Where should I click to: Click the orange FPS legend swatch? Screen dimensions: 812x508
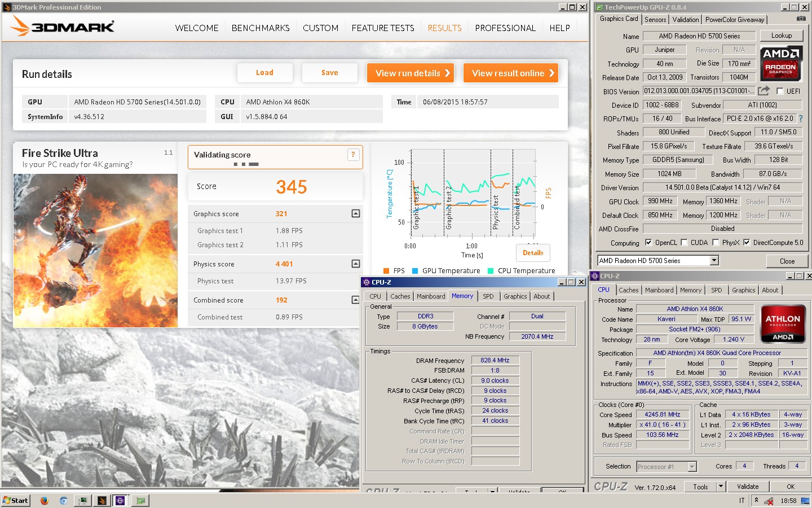[x=386, y=271]
